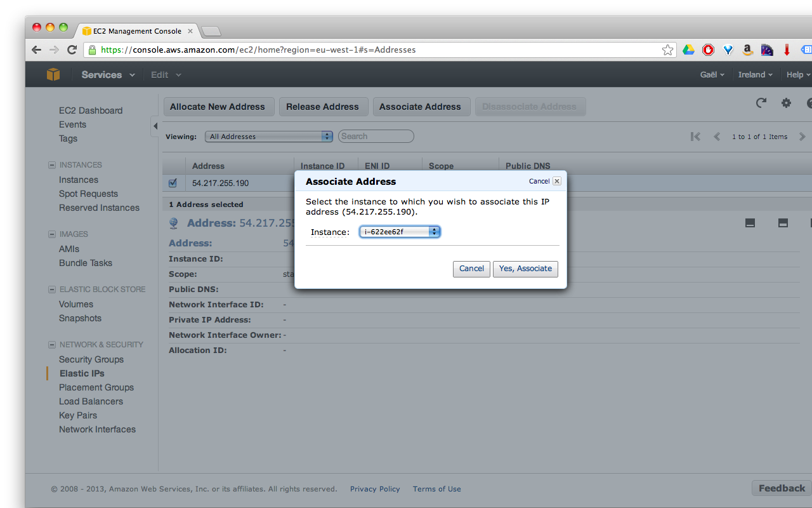The width and height of the screenshot is (812, 508).
Task: Uncheck the 54.217.255.190 address row
Action: tap(173, 182)
